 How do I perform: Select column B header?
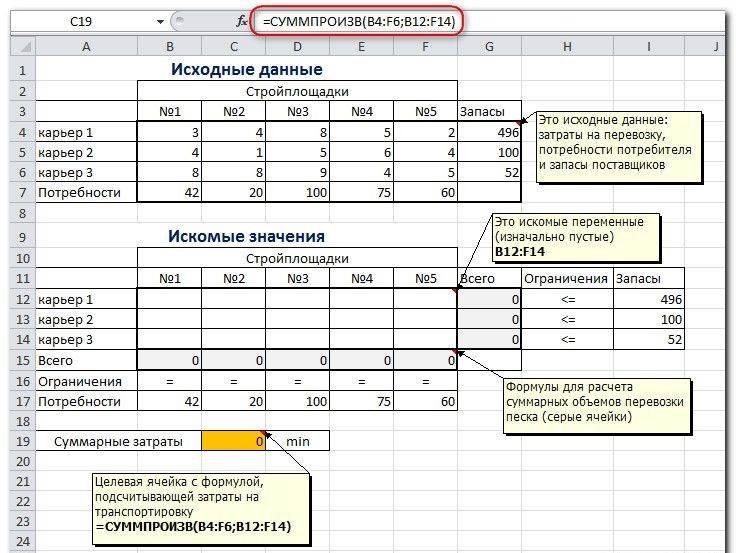[x=169, y=46]
